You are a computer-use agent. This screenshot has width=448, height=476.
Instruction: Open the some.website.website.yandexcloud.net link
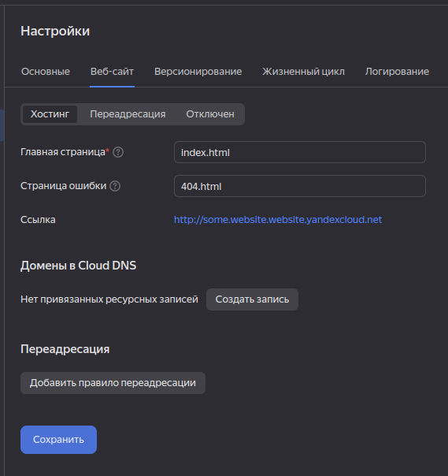pos(278,220)
